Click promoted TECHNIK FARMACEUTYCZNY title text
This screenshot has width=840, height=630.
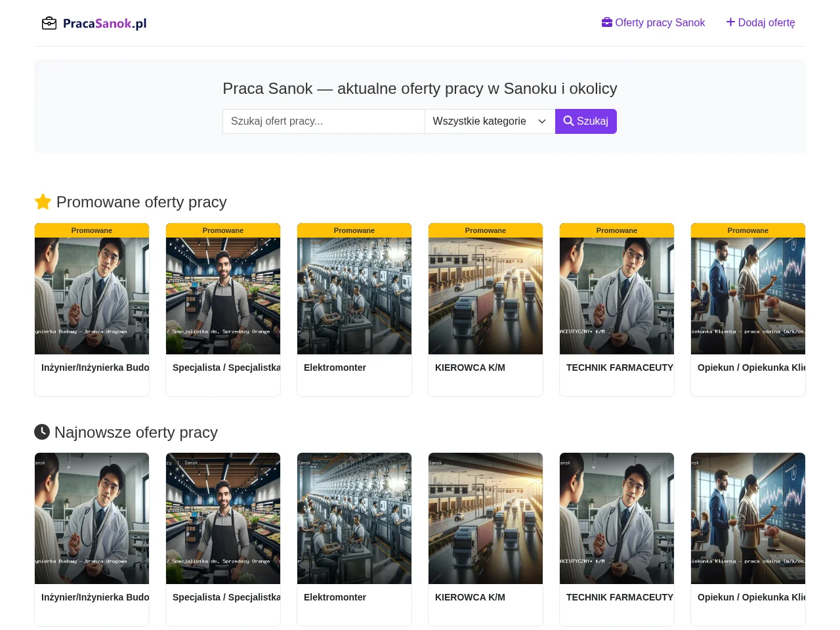point(619,367)
